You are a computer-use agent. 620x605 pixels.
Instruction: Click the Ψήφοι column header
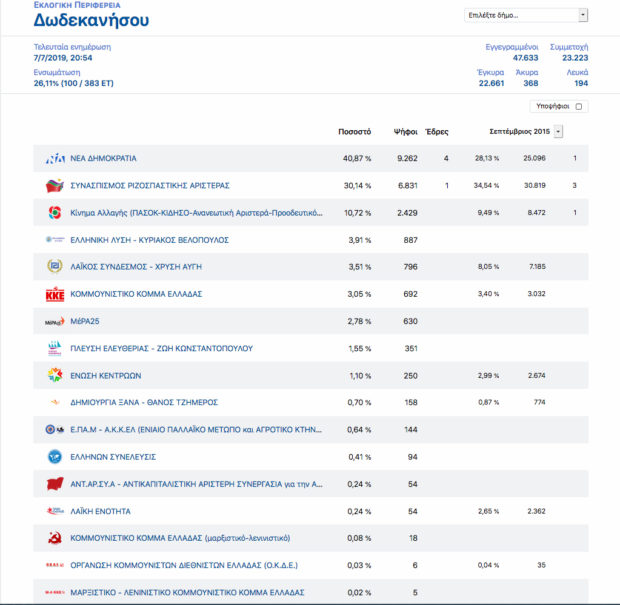406,132
